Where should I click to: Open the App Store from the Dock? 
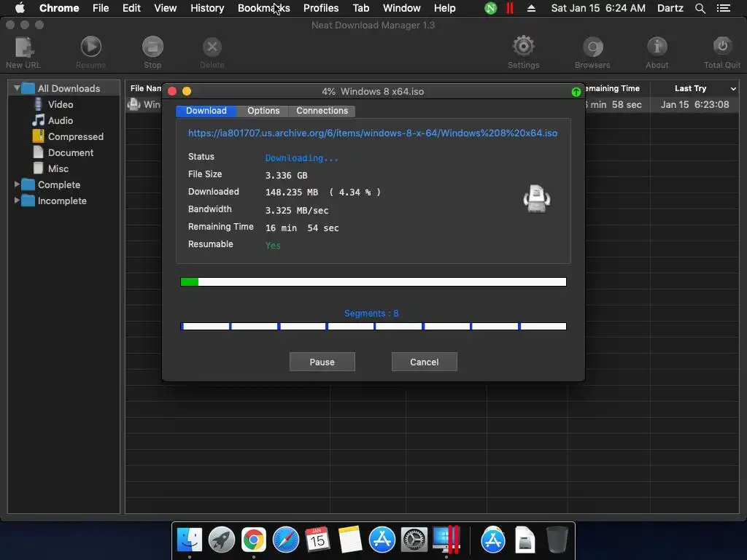382,540
